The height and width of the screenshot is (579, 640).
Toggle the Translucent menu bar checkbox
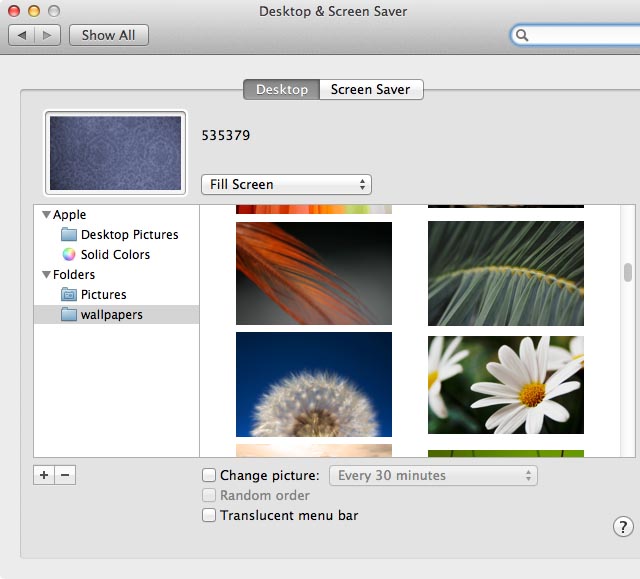tap(209, 516)
